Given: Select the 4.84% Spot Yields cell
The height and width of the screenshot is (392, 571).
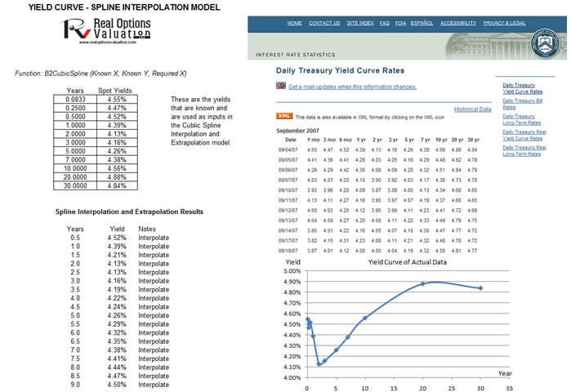Looking at the screenshot, I should point(117,185).
